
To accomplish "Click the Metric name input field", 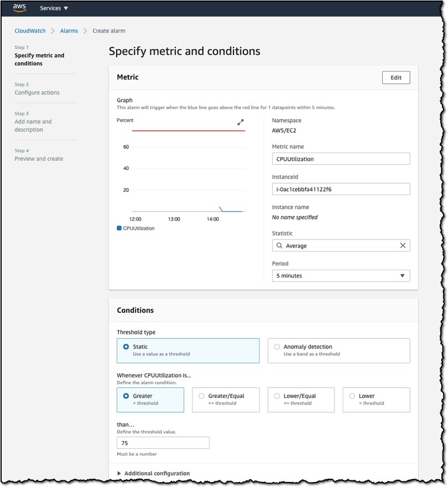I will [341, 159].
